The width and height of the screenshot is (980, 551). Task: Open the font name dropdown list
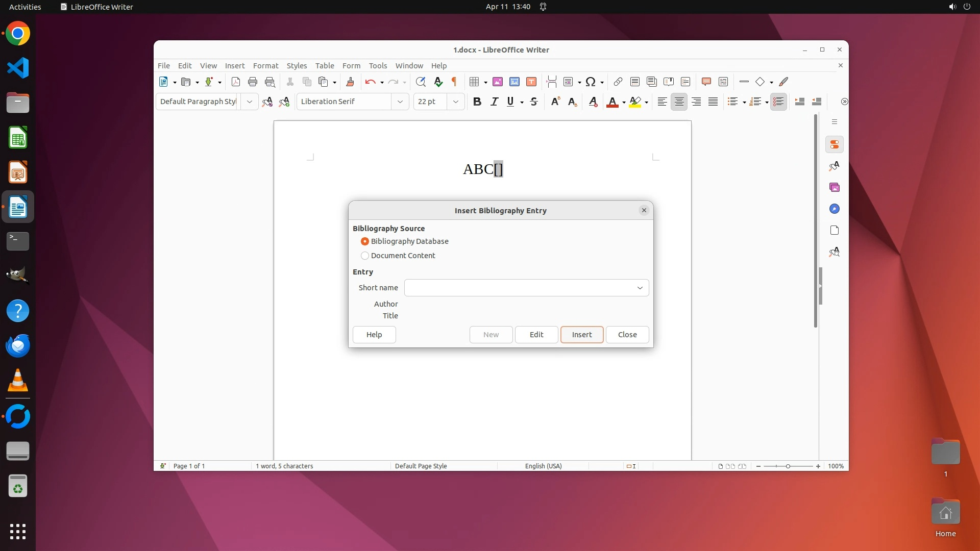click(x=400, y=102)
